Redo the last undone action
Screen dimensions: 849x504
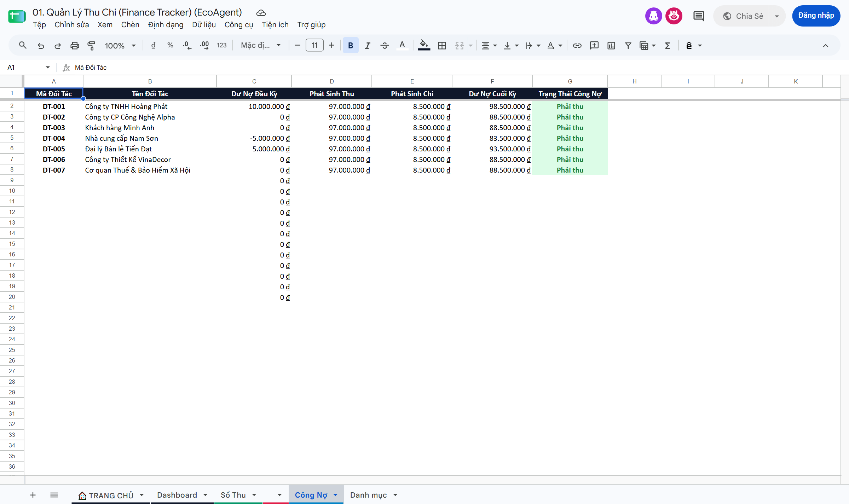(57, 45)
